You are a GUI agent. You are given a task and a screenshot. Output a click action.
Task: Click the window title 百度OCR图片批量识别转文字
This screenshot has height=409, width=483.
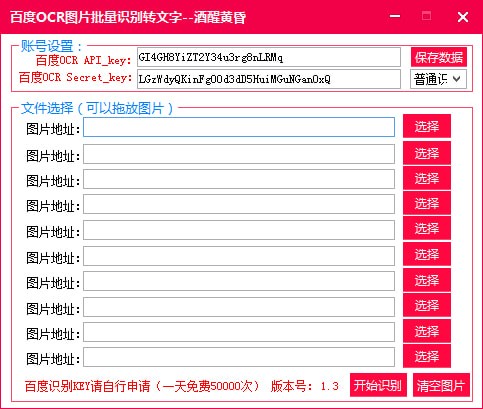pos(128,17)
